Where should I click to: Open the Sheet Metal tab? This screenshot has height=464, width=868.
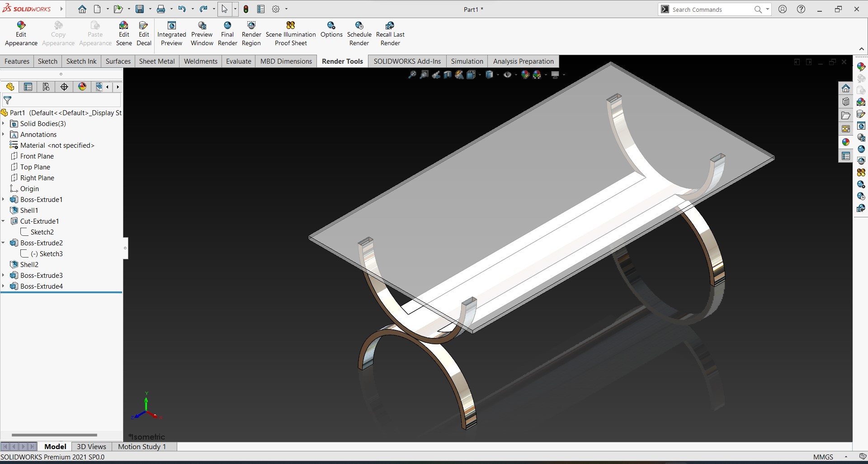tap(156, 61)
